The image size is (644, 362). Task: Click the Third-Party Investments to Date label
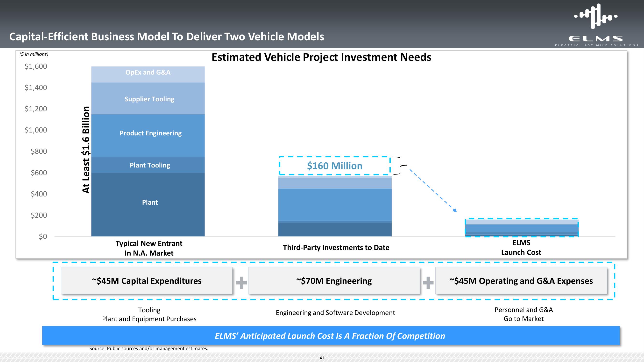click(336, 247)
